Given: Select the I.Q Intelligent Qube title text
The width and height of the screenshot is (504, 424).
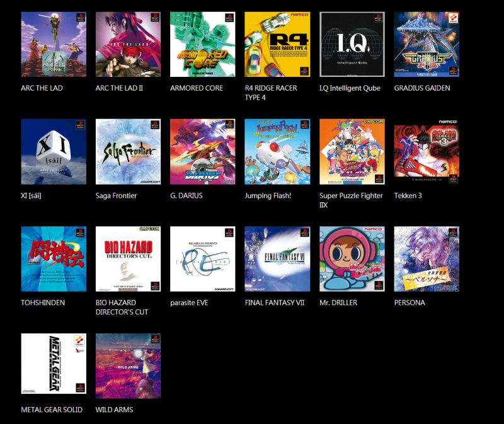Looking at the screenshot, I should coord(350,88).
